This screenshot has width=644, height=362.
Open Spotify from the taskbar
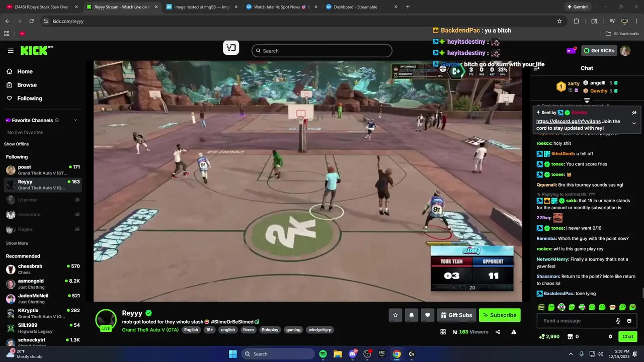point(323,354)
